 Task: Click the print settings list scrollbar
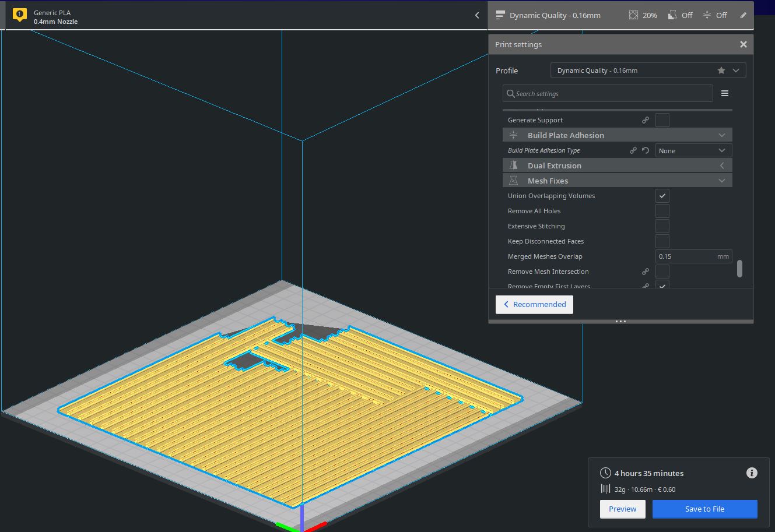(739, 269)
